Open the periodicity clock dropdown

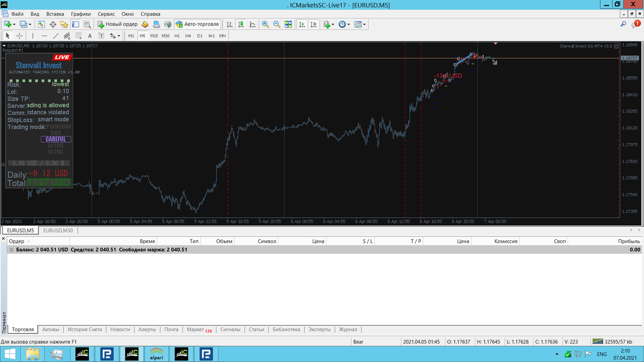pyautogui.click(x=343, y=24)
